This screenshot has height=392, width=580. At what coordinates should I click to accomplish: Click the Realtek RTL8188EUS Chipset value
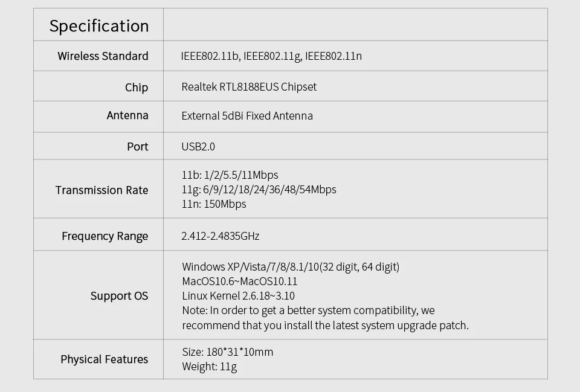click(249, 87)
